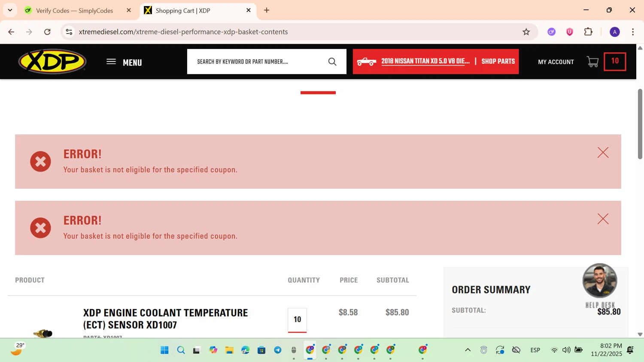Viewport: 644px width, 362px height.
Task: Open Microsoft Edge from taskbar
Action: click(245, 350)
